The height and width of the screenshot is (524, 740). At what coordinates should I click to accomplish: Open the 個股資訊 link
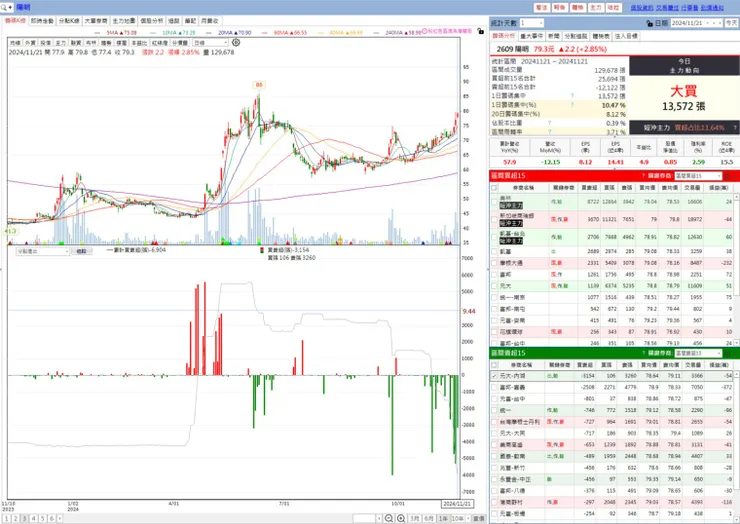coord(642,8)
